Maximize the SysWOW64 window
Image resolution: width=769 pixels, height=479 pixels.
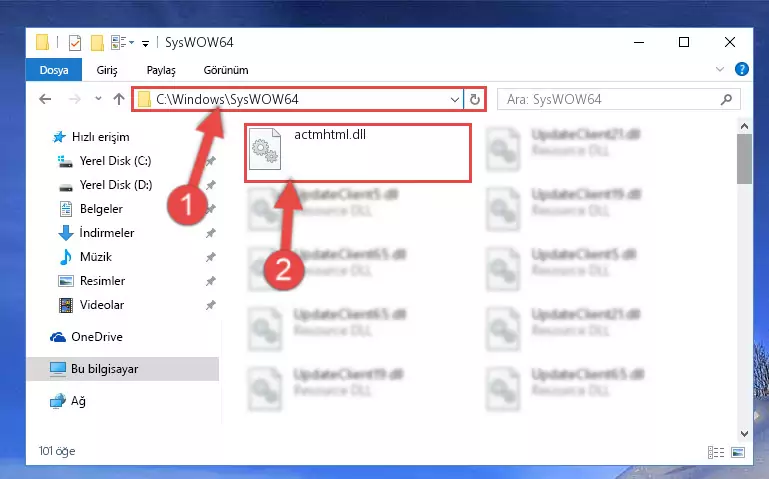point(684,43)
